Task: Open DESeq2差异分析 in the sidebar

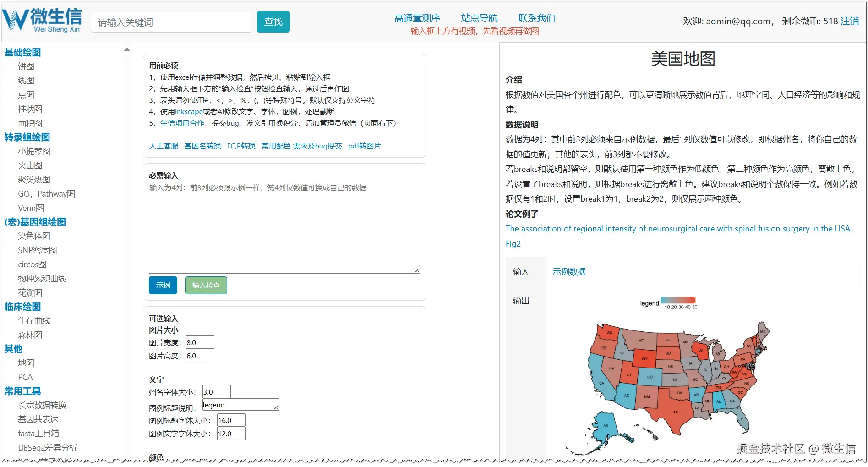Action: pos(48,448)
